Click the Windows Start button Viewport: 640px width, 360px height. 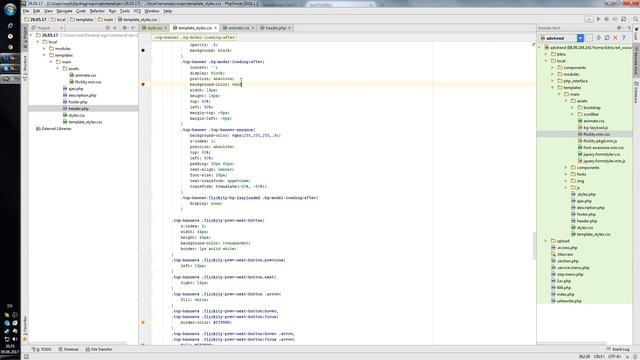click(x=10, y=9)
